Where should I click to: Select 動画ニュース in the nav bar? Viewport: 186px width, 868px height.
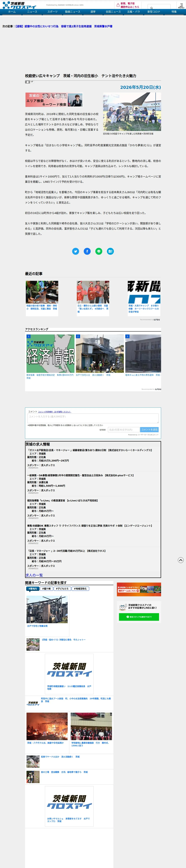click(73, 12)
